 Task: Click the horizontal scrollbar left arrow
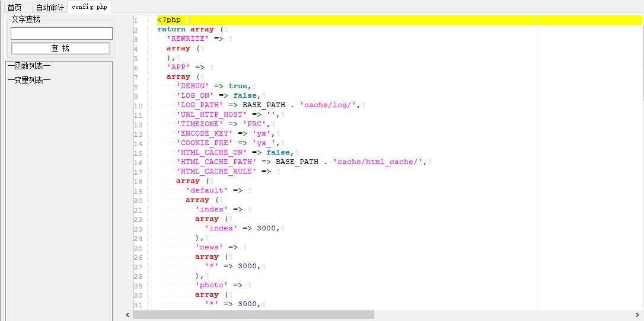[x=127, y=315]
